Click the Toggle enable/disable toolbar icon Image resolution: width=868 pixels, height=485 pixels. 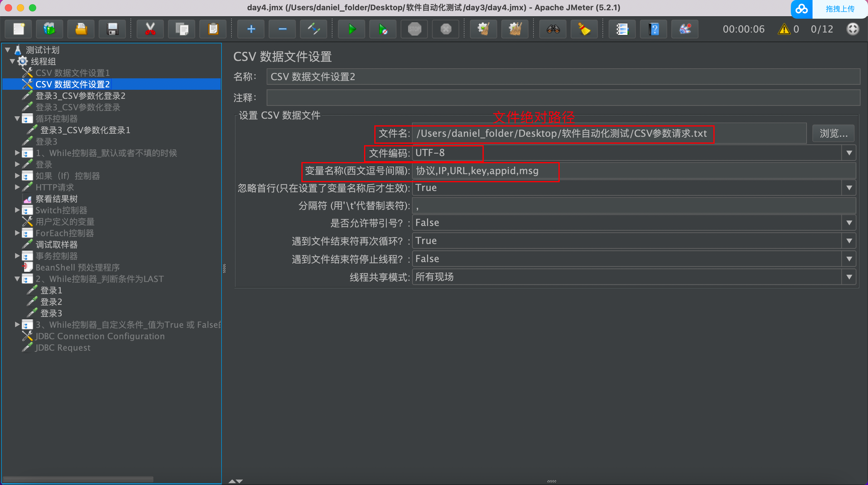[314, 29]
